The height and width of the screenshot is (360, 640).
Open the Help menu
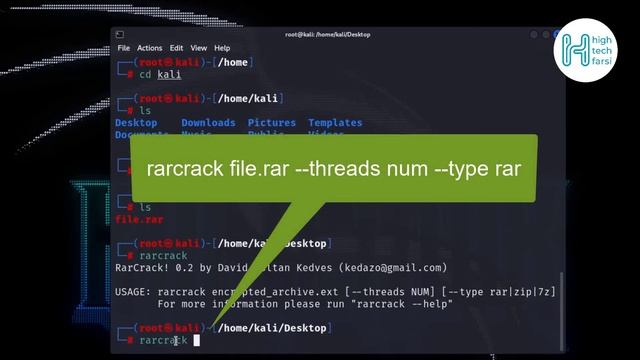[222, 48]
